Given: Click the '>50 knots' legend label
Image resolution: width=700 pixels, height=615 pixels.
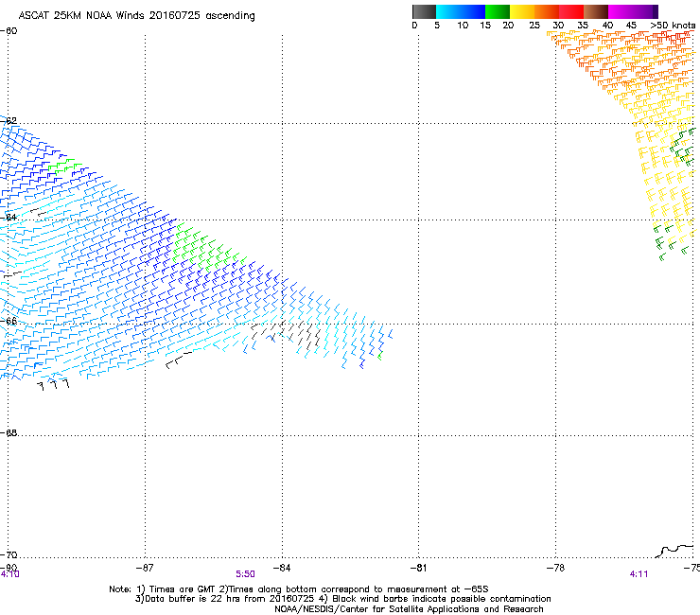Looking at the screenshot, I should click(x=673, y=26).
